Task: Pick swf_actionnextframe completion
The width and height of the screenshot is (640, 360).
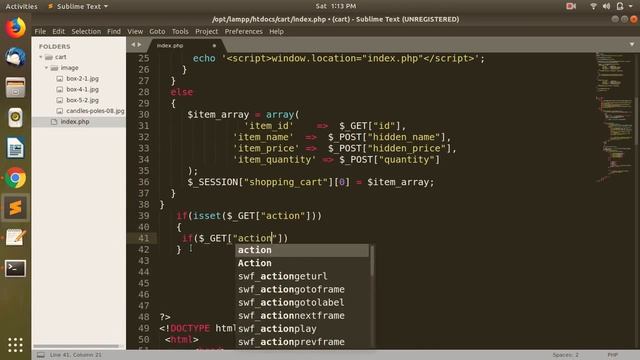Action: pyautogui.click(x=302, y=316)
